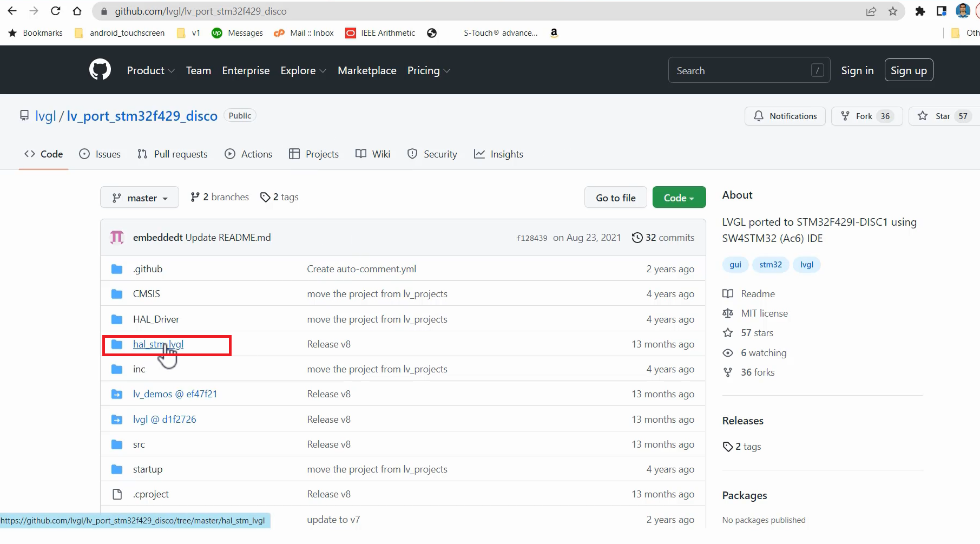Click Enterprise in top navigation
Screen dimensions: 980x544
tap(246, 70)
